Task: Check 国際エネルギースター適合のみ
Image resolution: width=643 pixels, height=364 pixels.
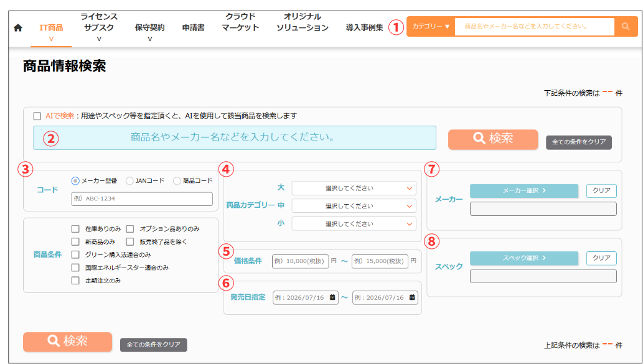Action: tap(75, 268)
